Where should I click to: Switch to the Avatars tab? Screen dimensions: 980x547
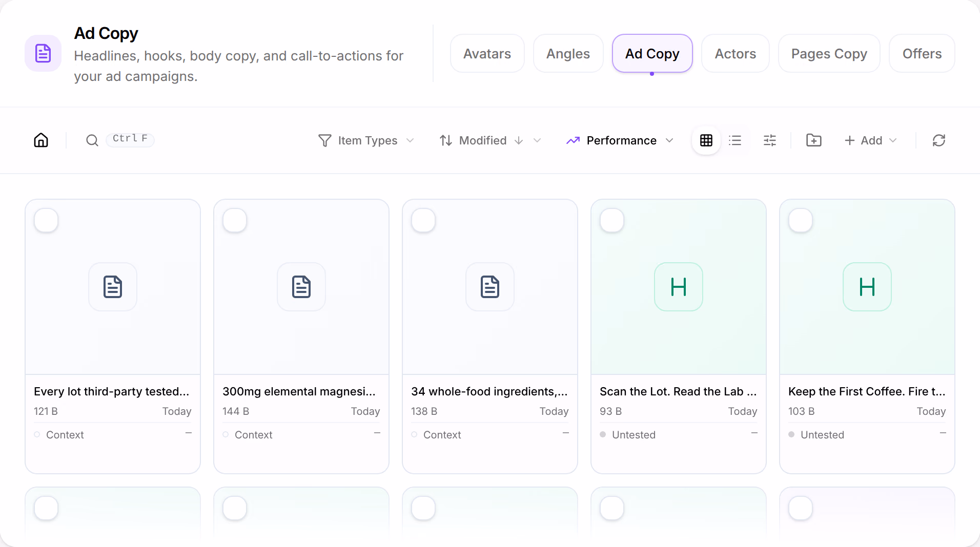487,53
